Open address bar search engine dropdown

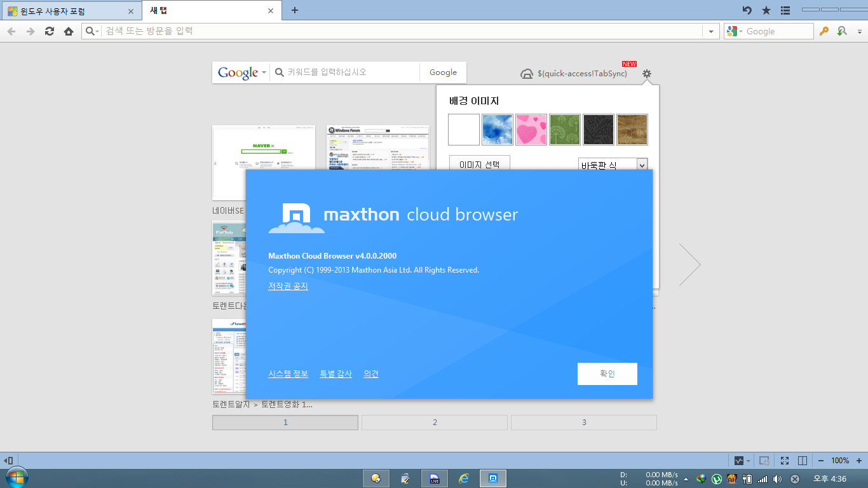point(93,31)
